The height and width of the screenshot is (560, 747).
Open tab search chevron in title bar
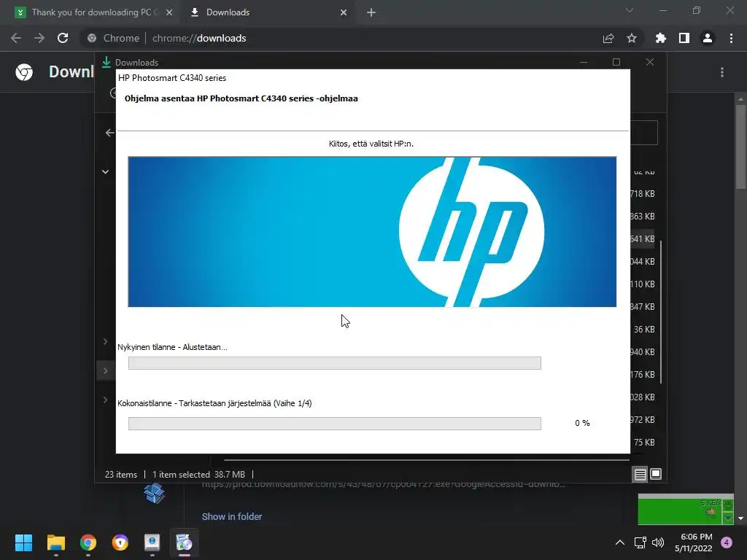[630, 10]
